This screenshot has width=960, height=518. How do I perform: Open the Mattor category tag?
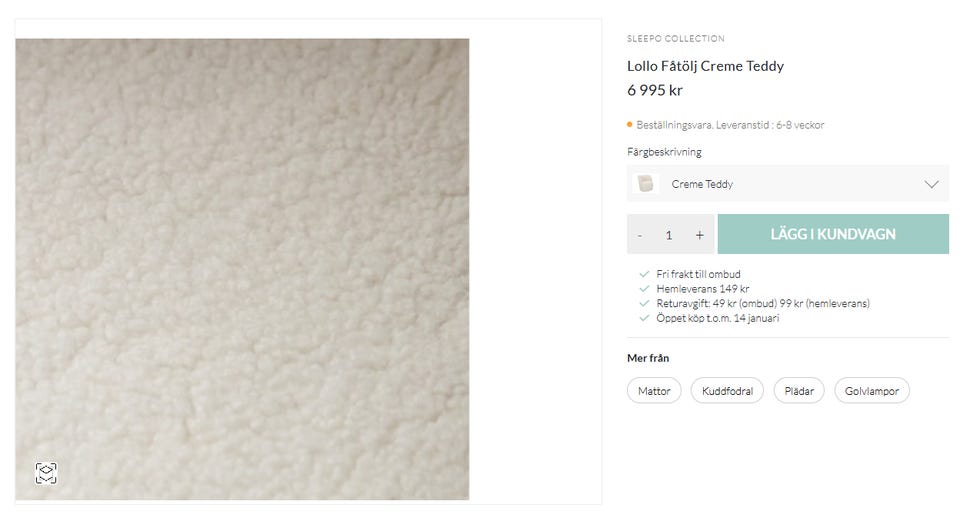[654, 390]
